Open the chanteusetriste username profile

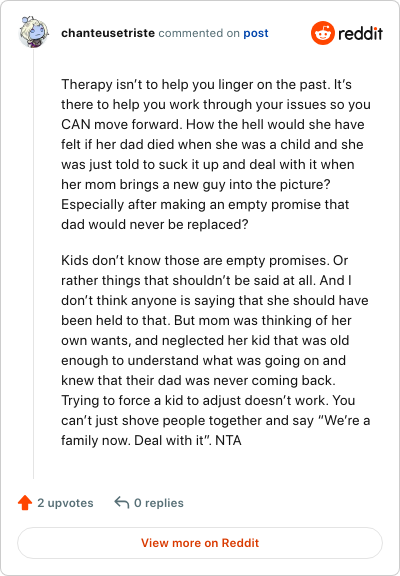point(108,33)
